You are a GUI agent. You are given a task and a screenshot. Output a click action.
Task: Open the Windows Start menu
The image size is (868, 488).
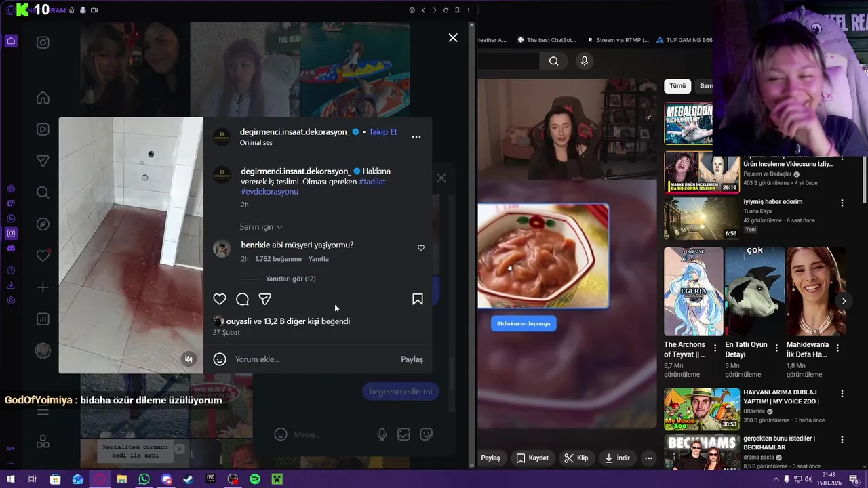click(x=11, y=479)
